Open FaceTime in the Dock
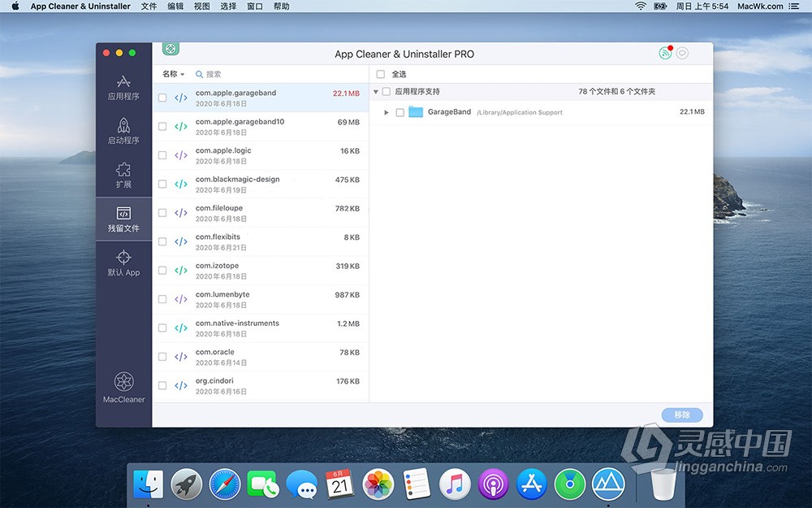 [x=263, y=484]
